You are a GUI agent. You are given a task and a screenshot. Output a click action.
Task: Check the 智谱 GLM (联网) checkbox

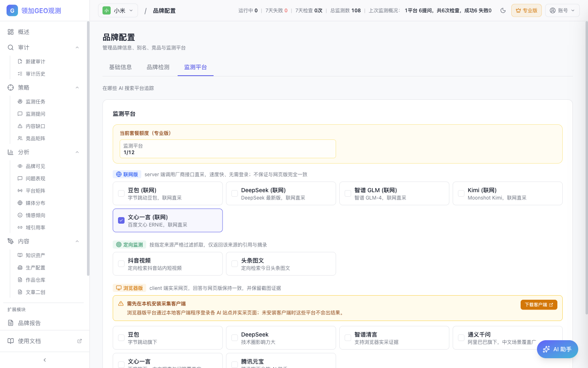348,193
